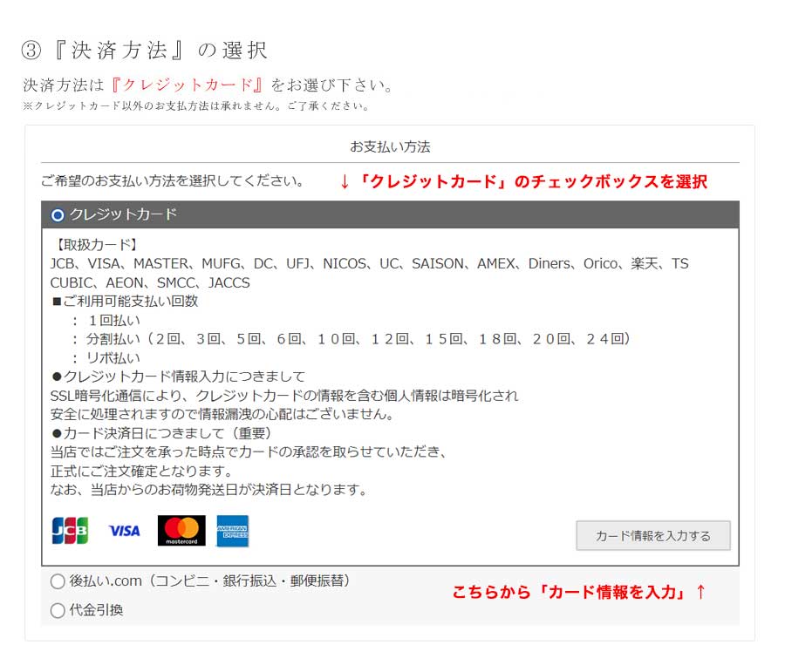
Task: Click ご希望のお支払い方法を選択してください text
Action: [x=173, y=180]
